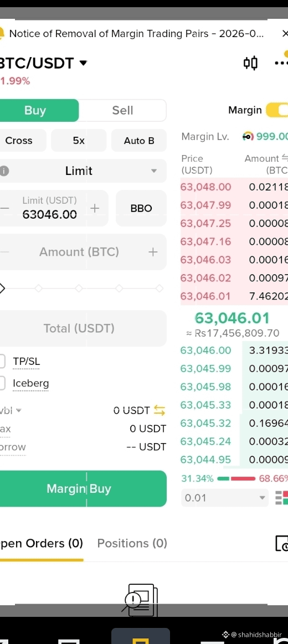Set amount slider to the middle diamond
This screenshot has width=288, height=644.
click(79, 288)
